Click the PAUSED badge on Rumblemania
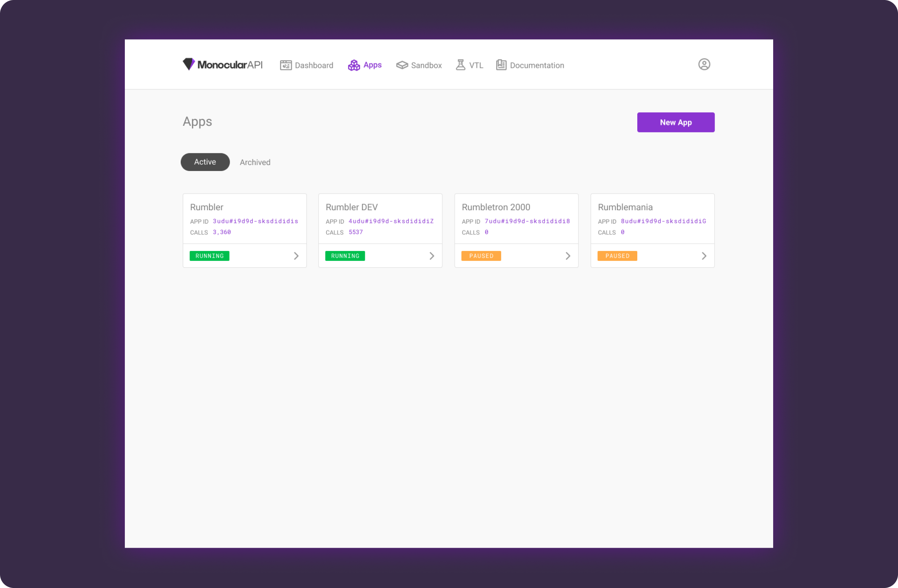898x588 pixels. tap(617, 256)
